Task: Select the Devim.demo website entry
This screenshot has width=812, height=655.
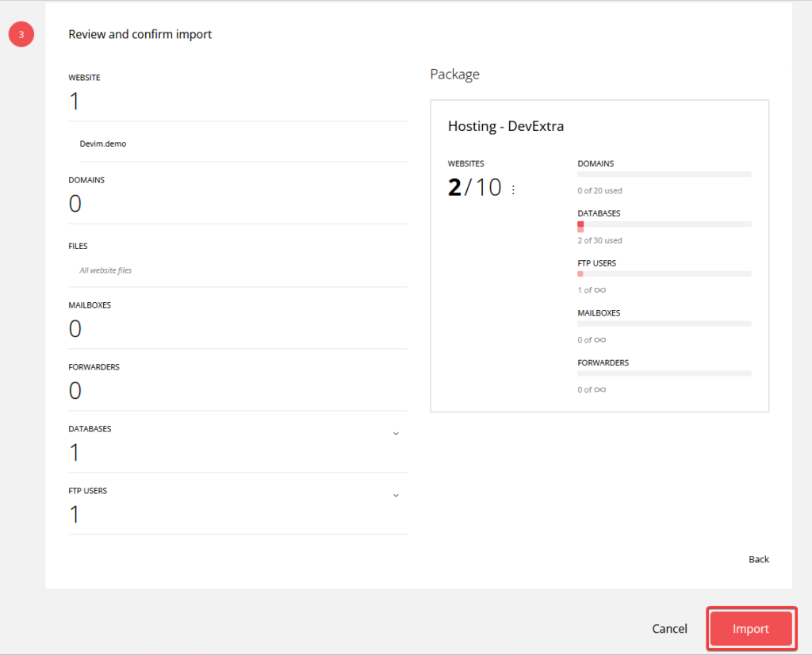Action: point(103,144)
